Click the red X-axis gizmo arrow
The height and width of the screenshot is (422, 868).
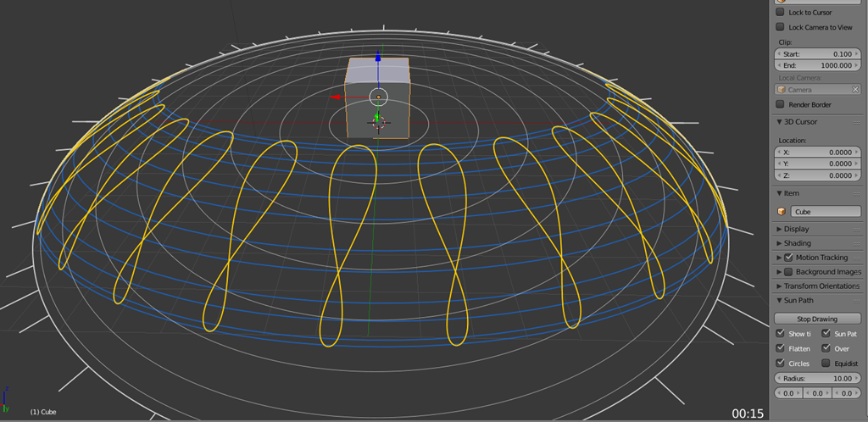pyautogui.click(x=337, y=97)
